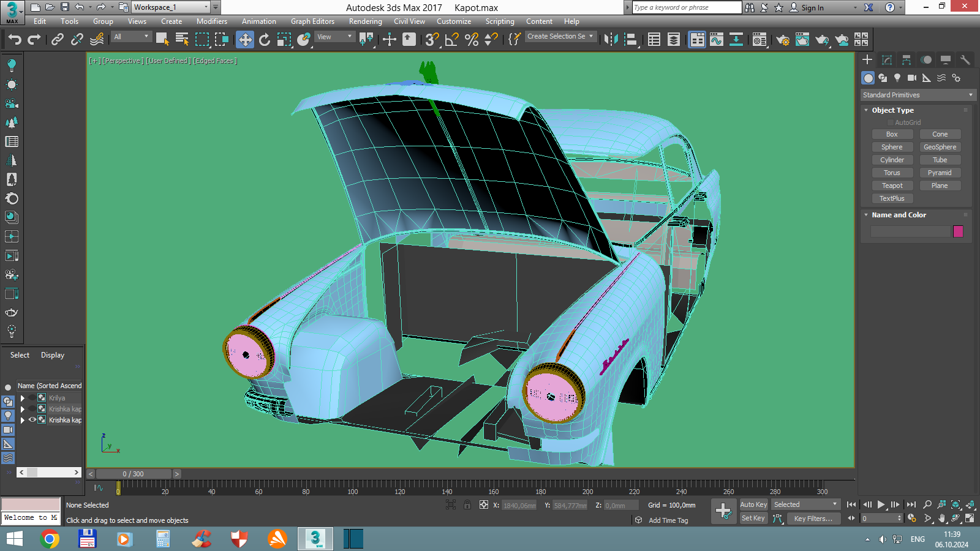
Task: Open Create Selection Set dropdown
Action: (560, 36)
